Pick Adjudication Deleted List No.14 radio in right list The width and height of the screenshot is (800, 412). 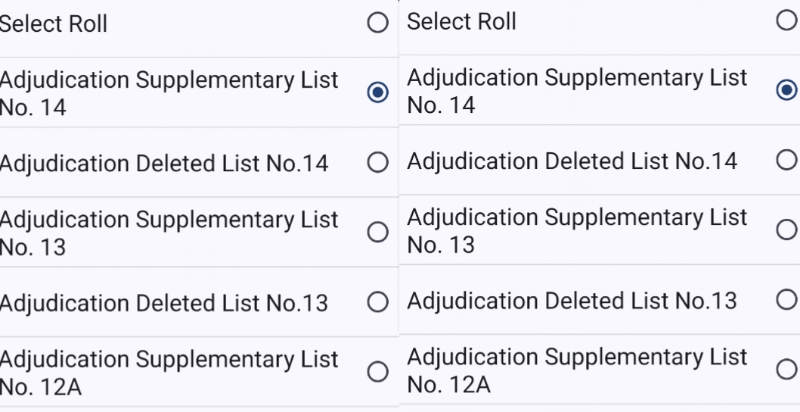tap(786, 160)
